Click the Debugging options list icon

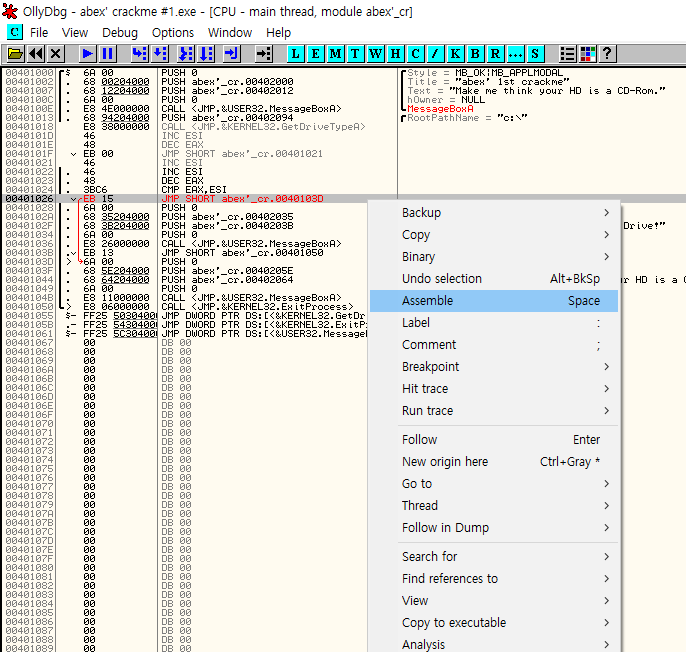click(x=567, y=54)
